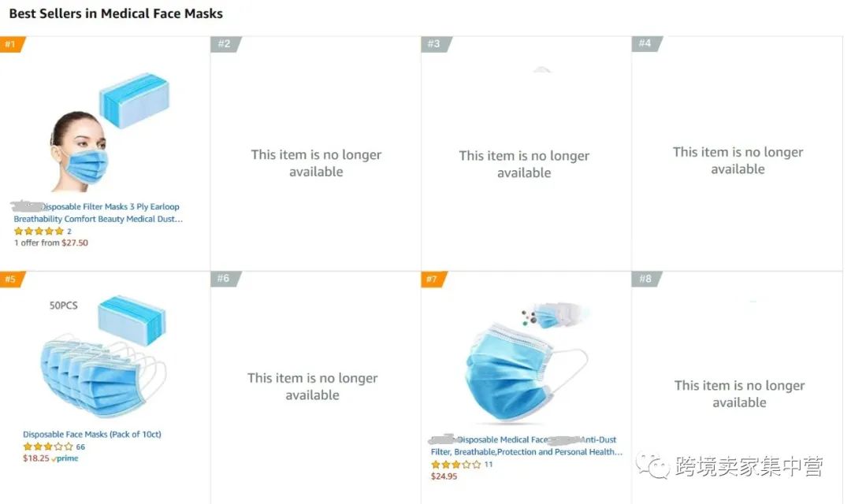Click the $18.25 prime price

tap(50, 458)
